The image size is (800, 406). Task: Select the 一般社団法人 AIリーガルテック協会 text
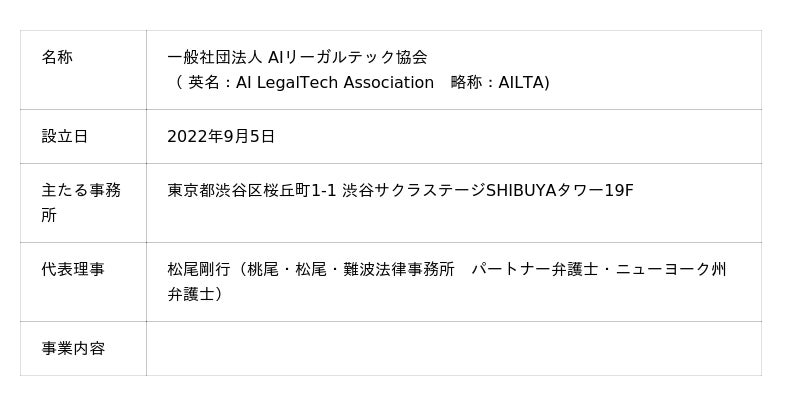(297, 57)
